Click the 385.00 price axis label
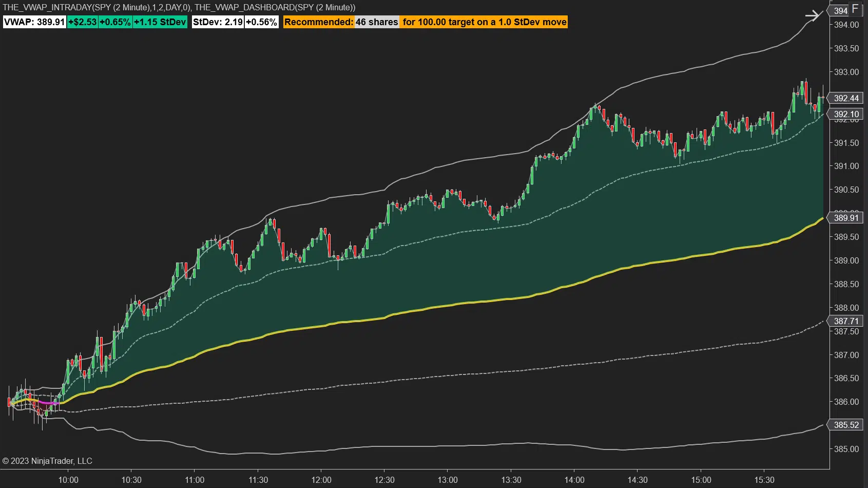The image size is (868, 488). pyautogui.click(x=846, y=449)
